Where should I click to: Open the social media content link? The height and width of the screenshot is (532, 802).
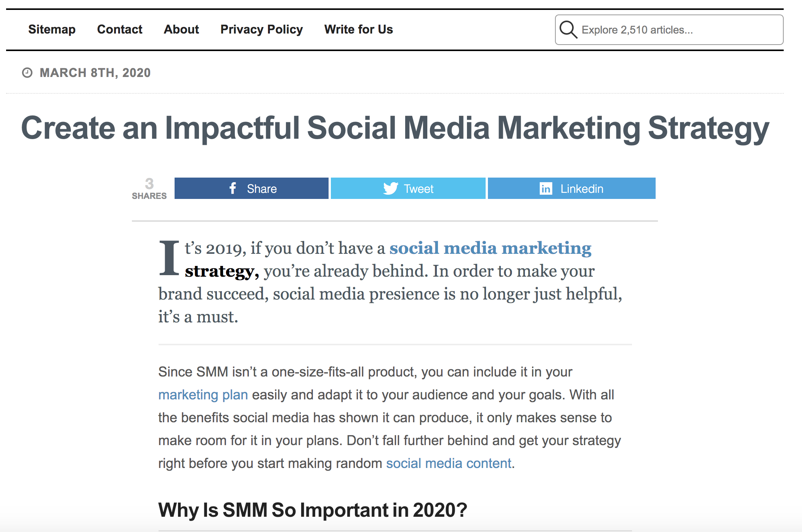[x=449, y=463]
